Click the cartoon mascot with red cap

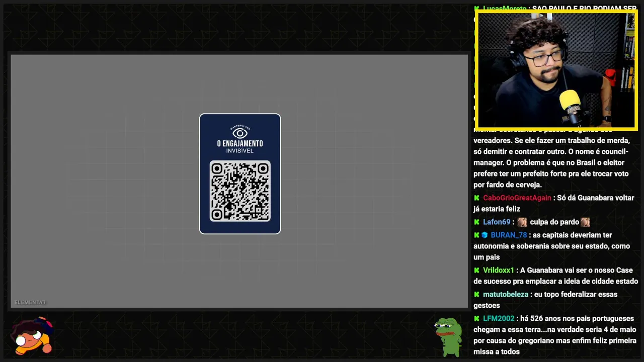point(33,336)
